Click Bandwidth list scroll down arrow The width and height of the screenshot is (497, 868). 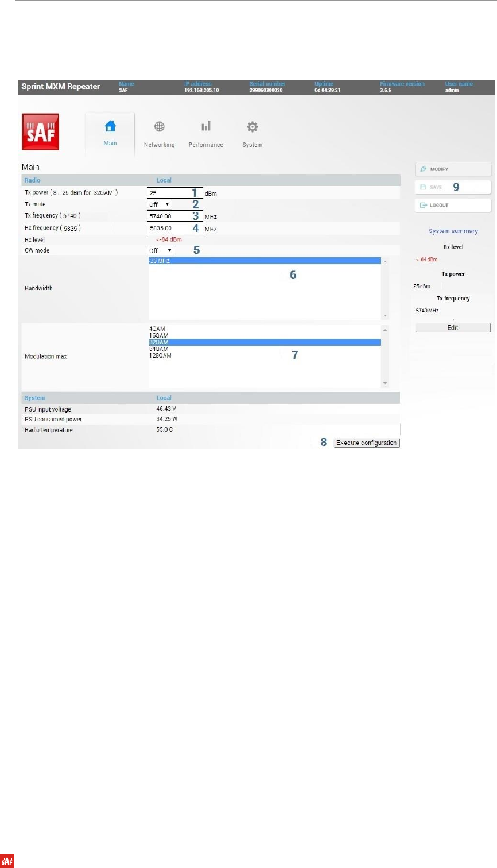tap(385, 316)
